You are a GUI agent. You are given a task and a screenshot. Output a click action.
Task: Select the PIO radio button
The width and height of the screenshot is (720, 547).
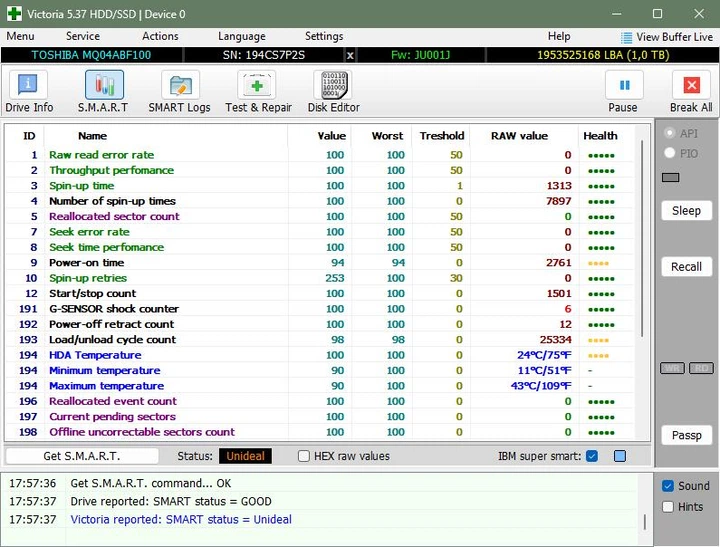[x=669, y=153]
